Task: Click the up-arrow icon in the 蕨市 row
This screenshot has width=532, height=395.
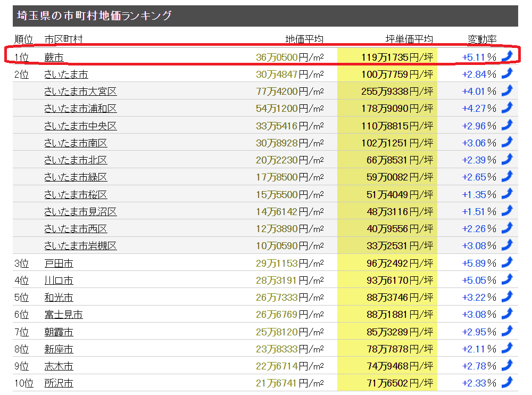Action: coord(507,56)
